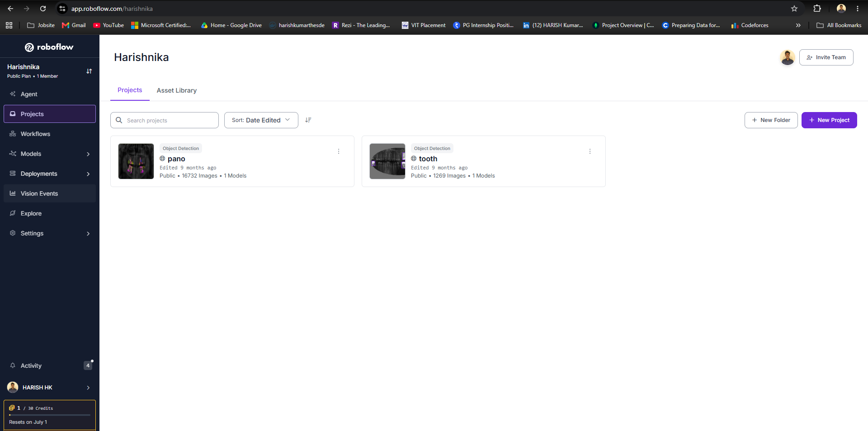Click the site information icon in address bar

tap(62, 9)
